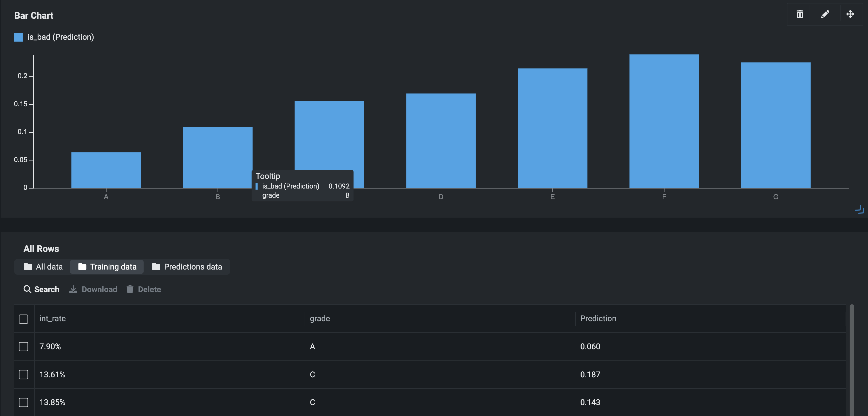Check the row with 7.90% int_rate

[x=24, y=346]
